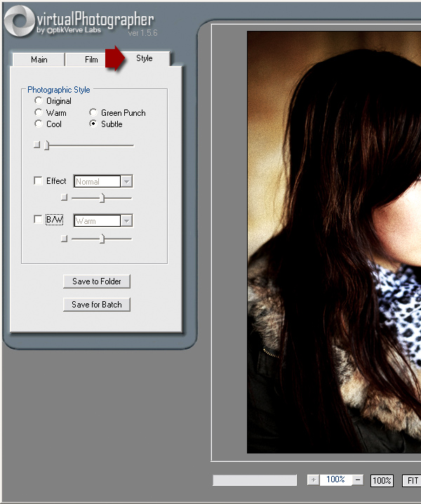Click the Photographic Style group label
The height and width of the screenshot is (504, 421).
click(x=59, y=90)
